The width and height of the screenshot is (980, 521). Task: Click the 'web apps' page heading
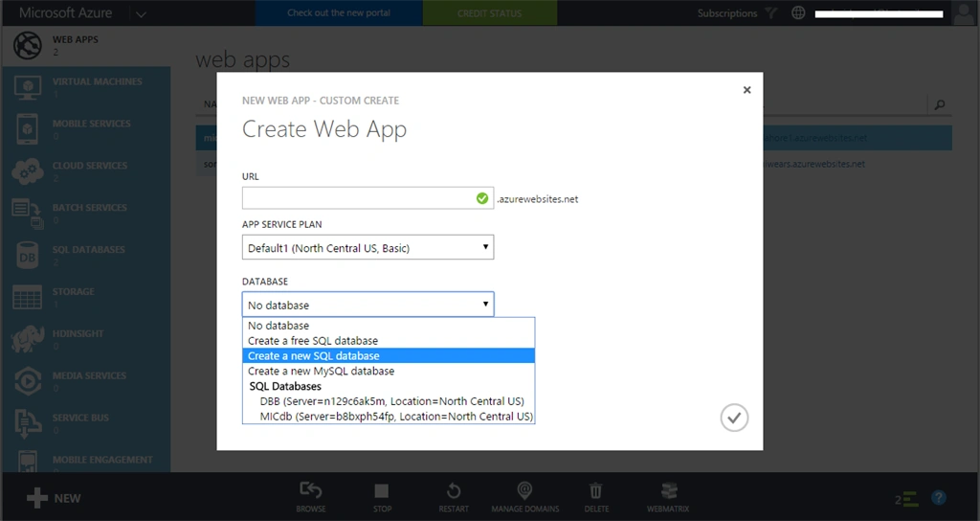click(x=242, y=60)
